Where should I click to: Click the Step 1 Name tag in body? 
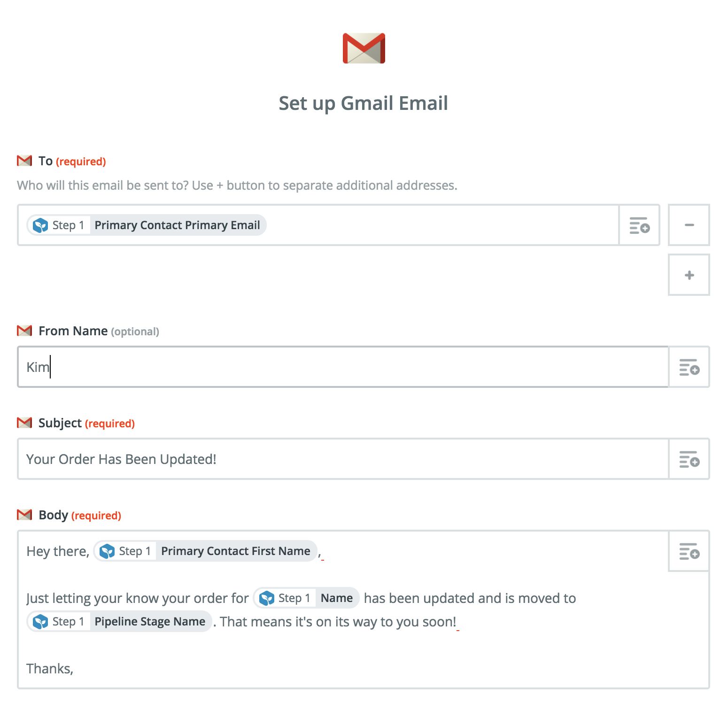[x=307, y=598]
